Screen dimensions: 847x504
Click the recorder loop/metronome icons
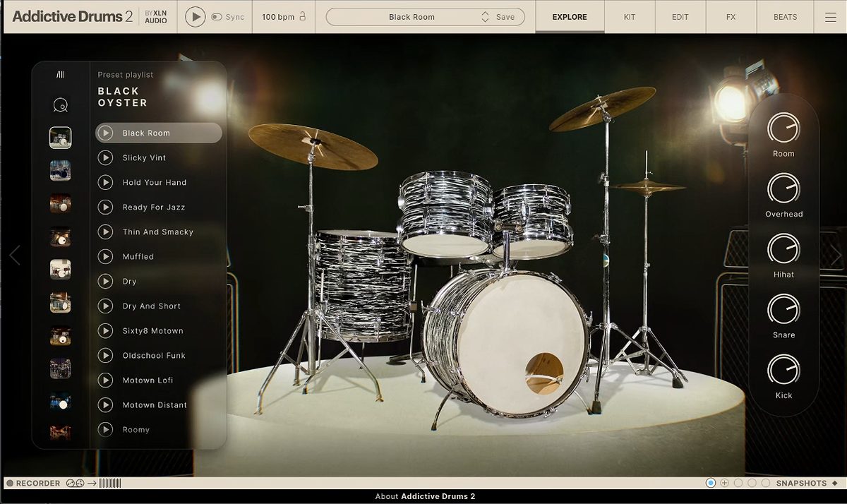click(x=75, y=484)
